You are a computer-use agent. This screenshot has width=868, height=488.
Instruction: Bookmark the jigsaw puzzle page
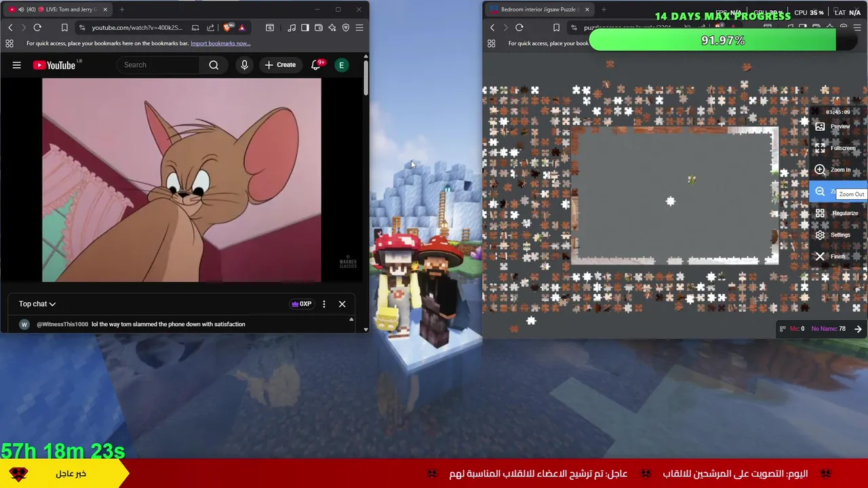tap(556, 28)
